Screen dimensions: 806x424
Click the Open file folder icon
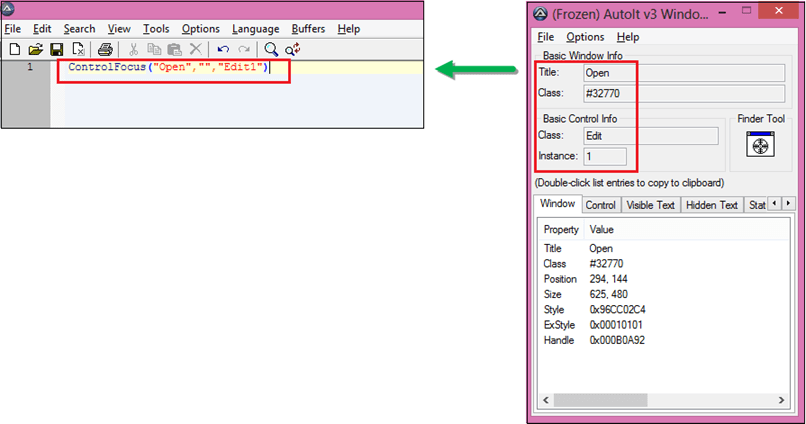tap(35, 49)
